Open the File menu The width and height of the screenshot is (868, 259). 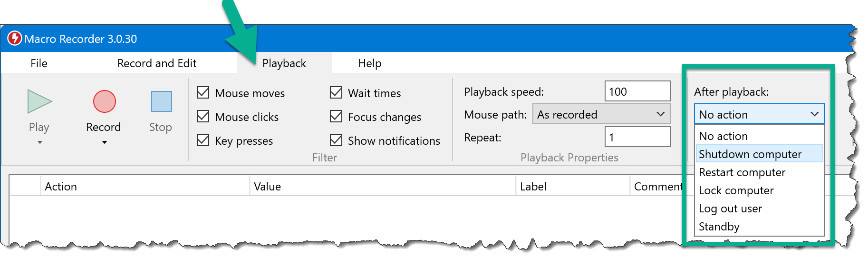pos(39,63)
